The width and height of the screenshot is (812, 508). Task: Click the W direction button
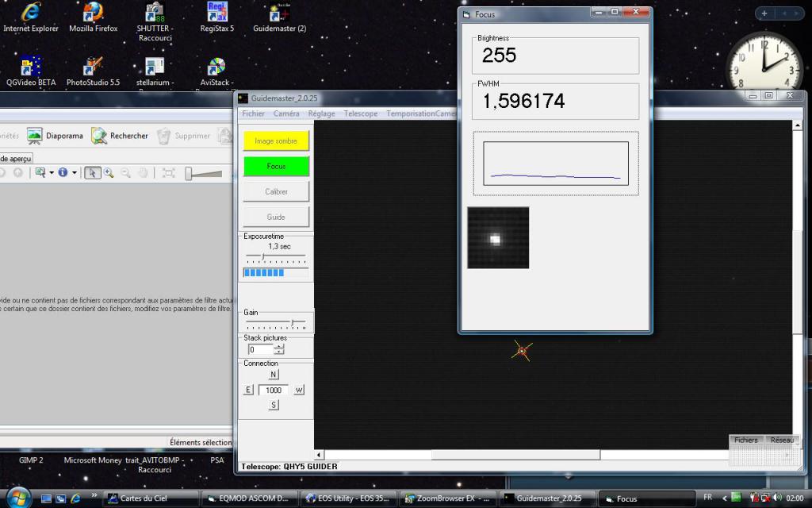(299, 390)
